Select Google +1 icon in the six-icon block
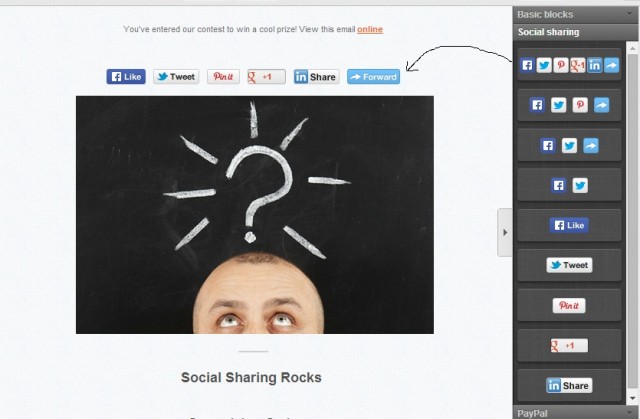 [578, 65]
